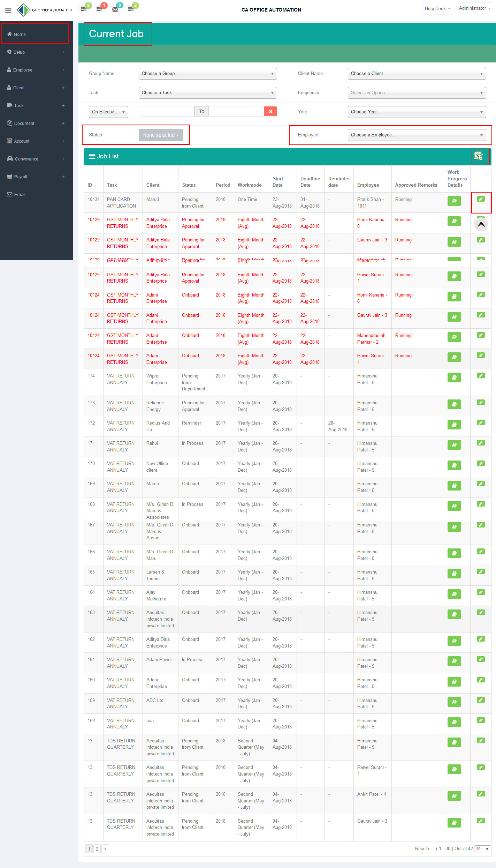The height and width of the screenshot is (868, 496).
Task: Edit TDS RETURN job assigned to Ankit Patel
Action: [481, 794]
